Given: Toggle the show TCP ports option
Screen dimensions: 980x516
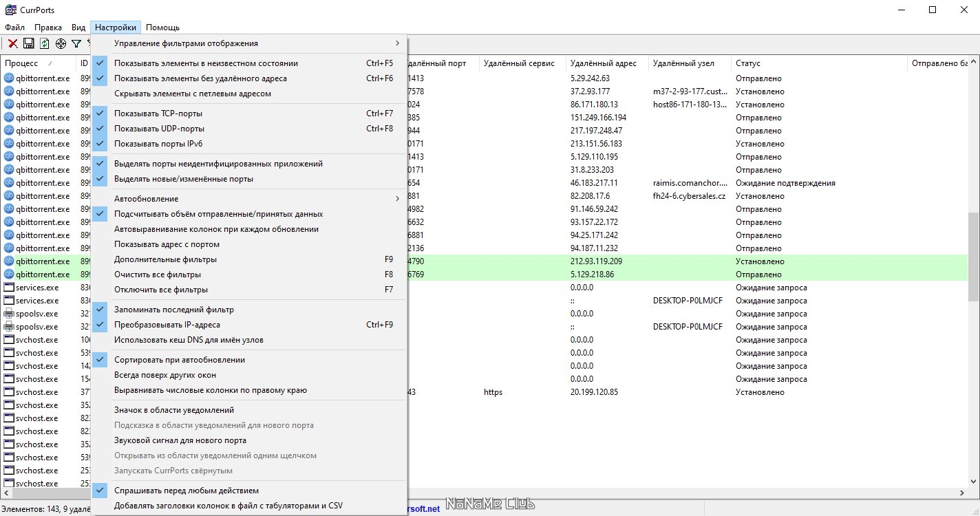Looking at the screenshot, I should pos(249,114).
